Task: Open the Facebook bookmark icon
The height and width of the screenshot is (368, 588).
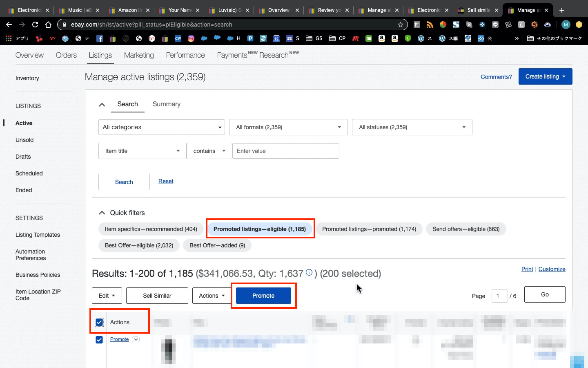Action: 99,38
